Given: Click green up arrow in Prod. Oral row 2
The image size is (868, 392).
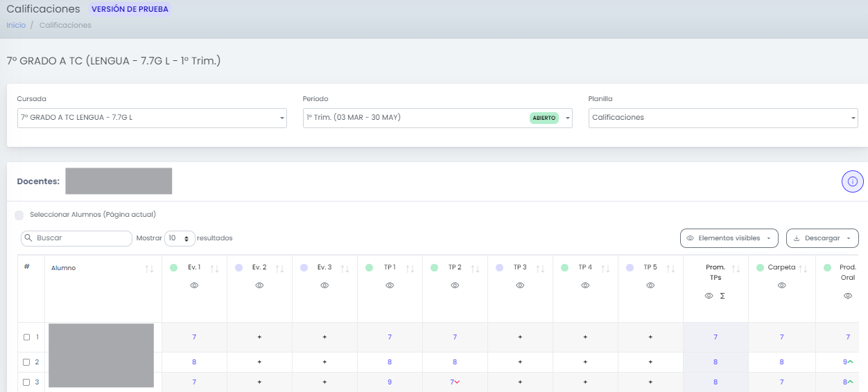Looking at the screenshot, I should 851,362.
